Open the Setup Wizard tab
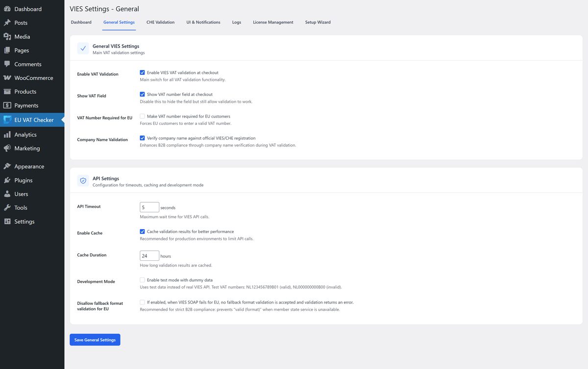 [318, 22]
